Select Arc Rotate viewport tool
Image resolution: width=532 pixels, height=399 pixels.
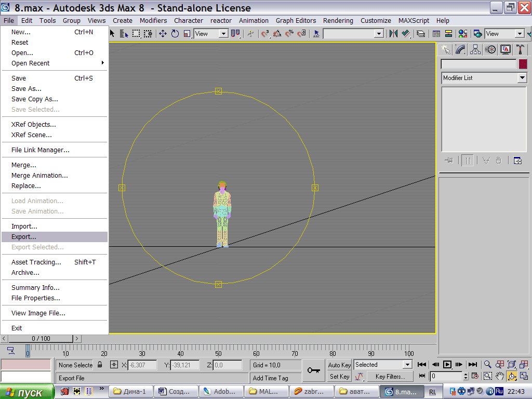tap(512, 376)
